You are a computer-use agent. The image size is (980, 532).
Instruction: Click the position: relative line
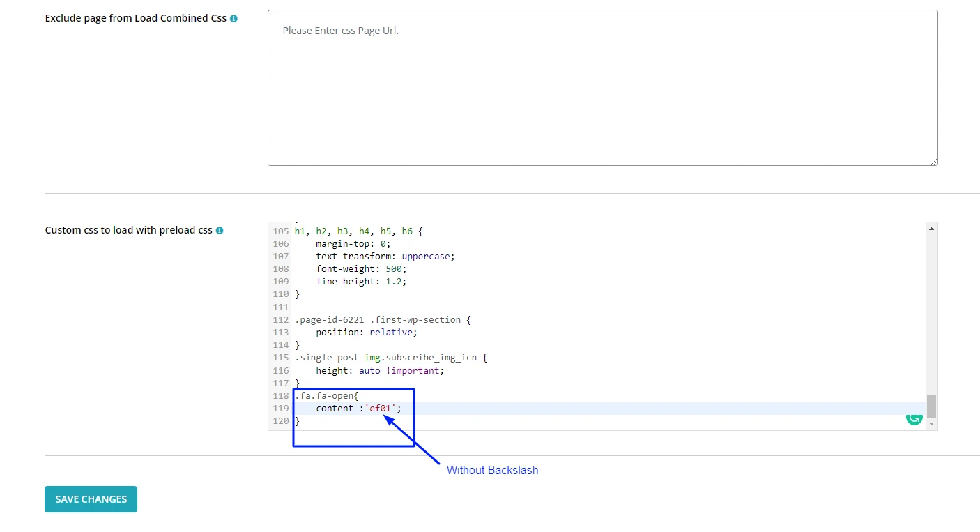(x=366, y=333)
